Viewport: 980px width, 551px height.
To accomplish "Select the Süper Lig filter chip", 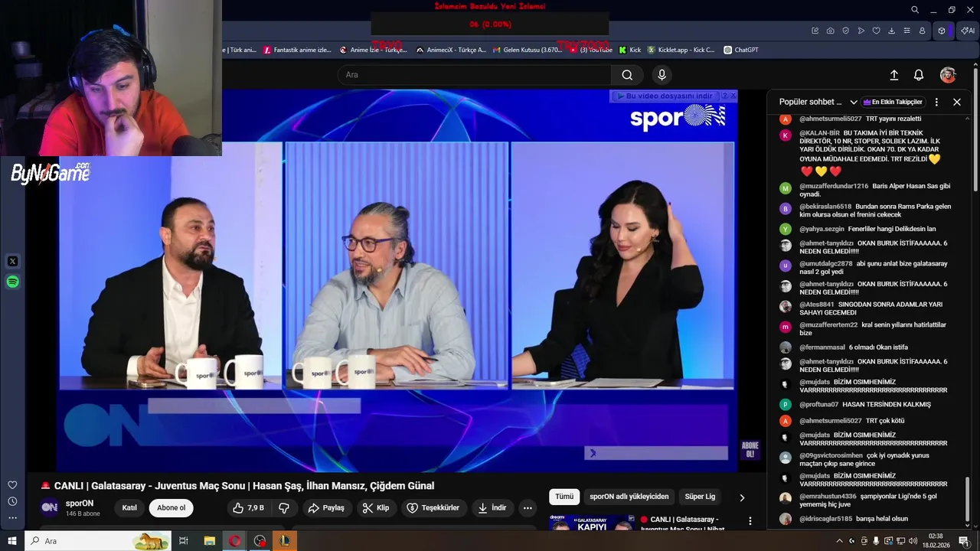I will [x=700, y=497].
